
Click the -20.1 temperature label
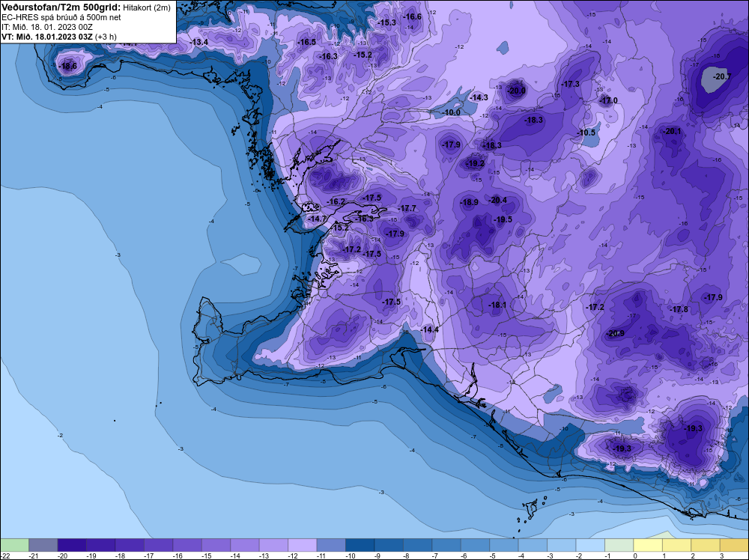tap(673, 131)
